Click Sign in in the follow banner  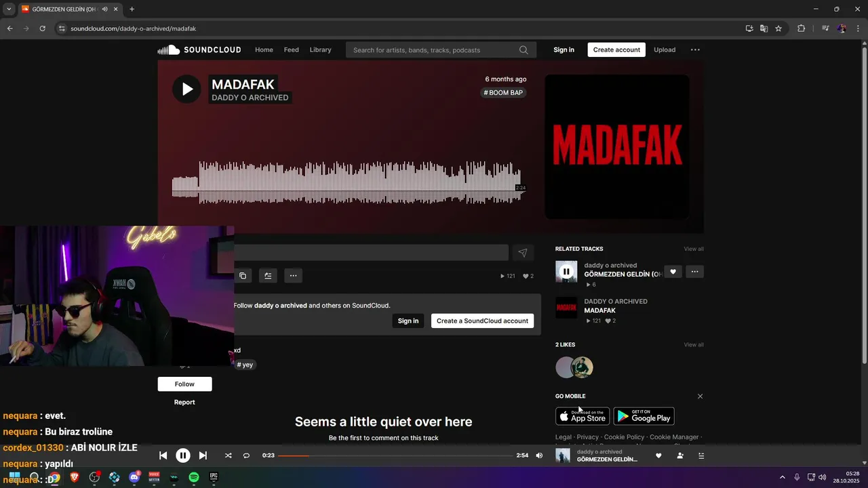[x=408, y=321]
